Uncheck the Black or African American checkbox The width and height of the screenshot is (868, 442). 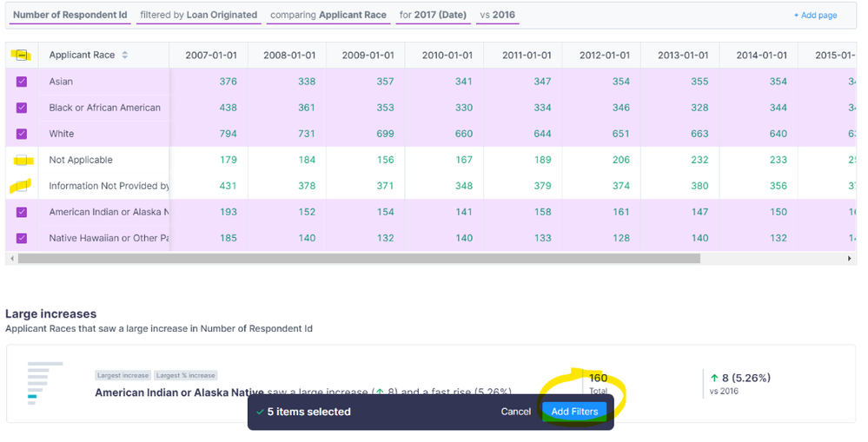pos(22,108)
